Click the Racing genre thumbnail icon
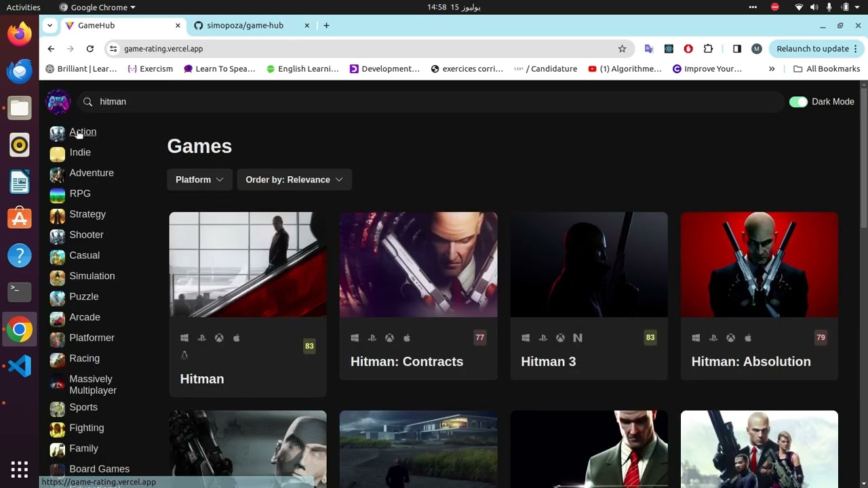 (58, 360)
